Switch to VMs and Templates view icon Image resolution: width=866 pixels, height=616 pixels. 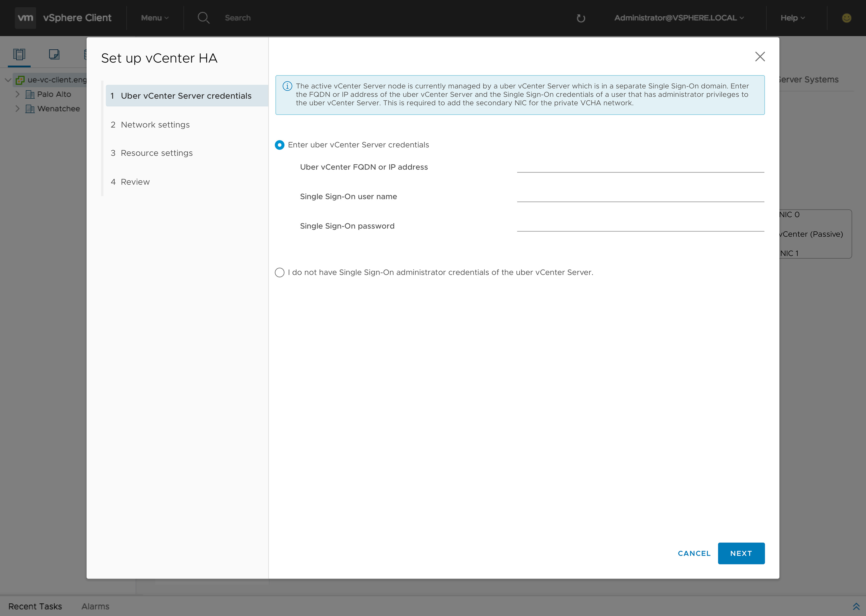click(x=54, y=55)
